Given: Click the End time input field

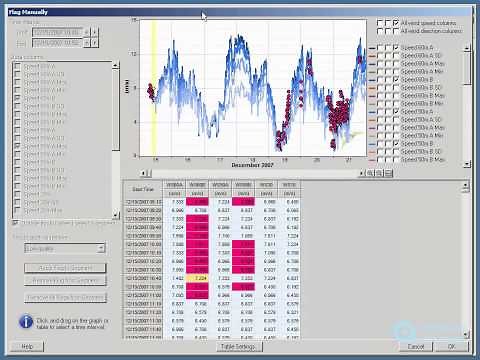Looking at the screenshot, I should pyautogui.click(x=57, y=43).
